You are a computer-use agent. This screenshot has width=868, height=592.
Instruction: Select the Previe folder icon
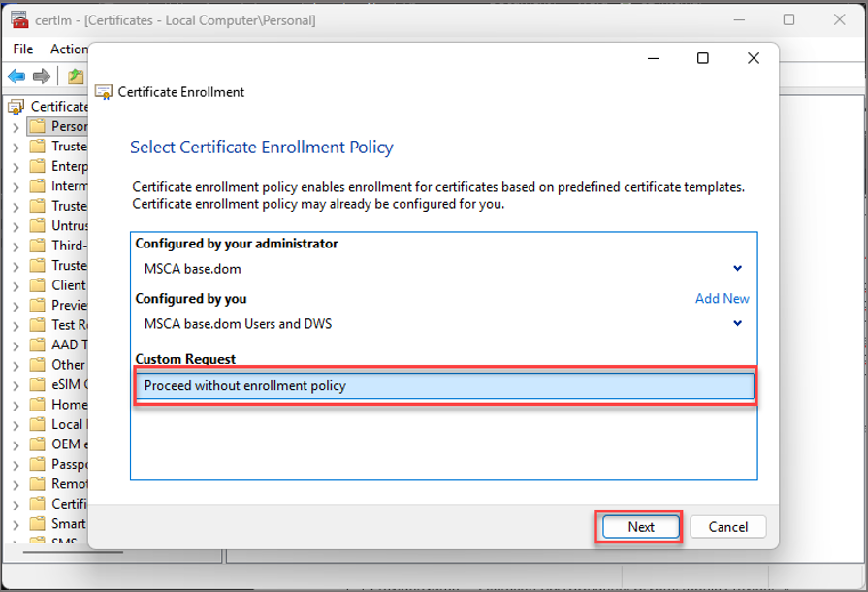[x=37, y=305]
